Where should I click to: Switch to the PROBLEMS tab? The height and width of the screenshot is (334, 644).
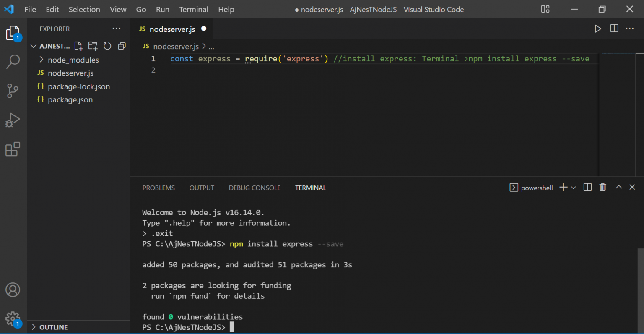click(x=158, y=188)
